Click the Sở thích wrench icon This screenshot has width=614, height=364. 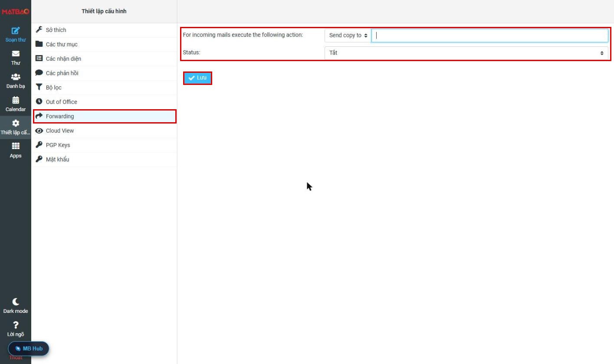tap(39, 30)
